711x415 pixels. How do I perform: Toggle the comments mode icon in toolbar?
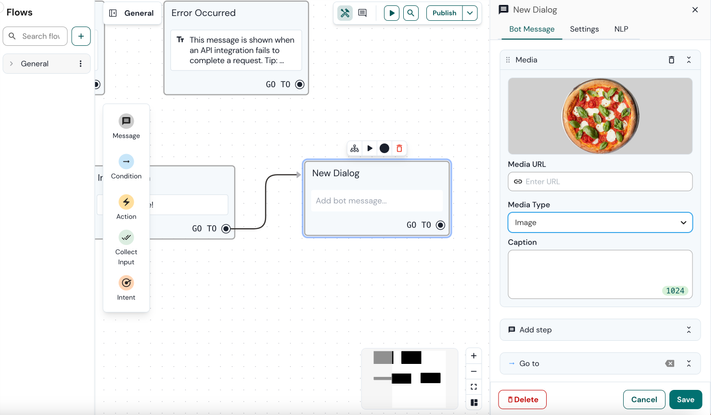coord(363,13)
